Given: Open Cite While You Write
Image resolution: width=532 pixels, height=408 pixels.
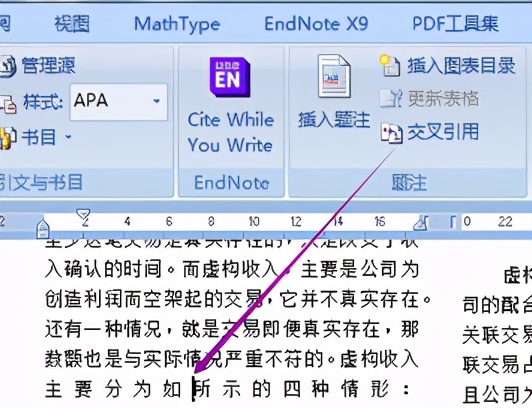Looking at the screenshot, I should coord(231,132).
